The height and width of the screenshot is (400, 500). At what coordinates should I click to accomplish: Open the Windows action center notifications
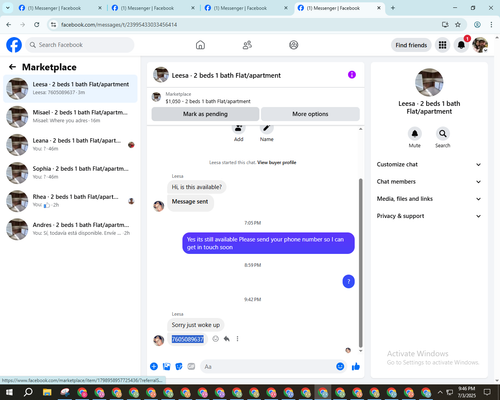point(487,392)
